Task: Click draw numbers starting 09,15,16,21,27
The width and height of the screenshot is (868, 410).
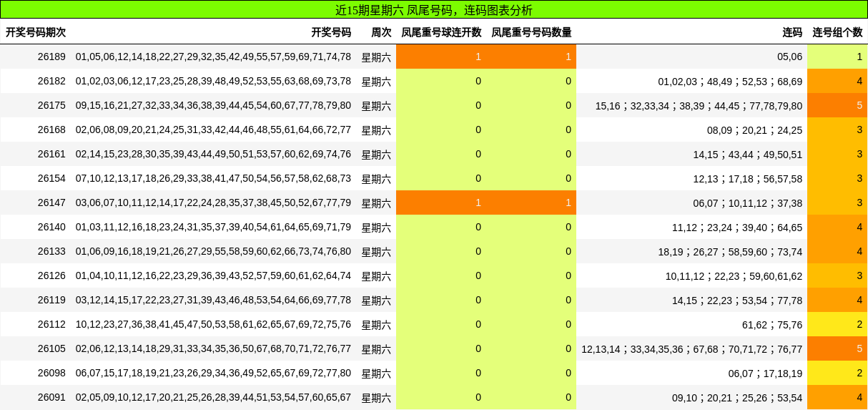Action: coord(214,105)
